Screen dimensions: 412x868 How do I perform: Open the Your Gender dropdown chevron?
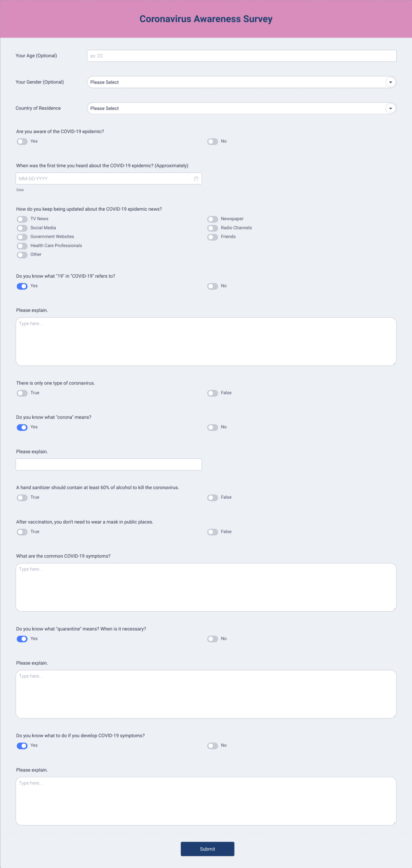(x=390, y=82)
